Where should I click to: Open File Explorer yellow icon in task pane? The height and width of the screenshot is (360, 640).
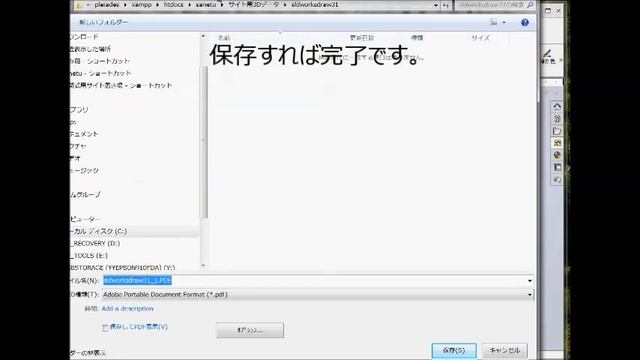tap(557, 143)
